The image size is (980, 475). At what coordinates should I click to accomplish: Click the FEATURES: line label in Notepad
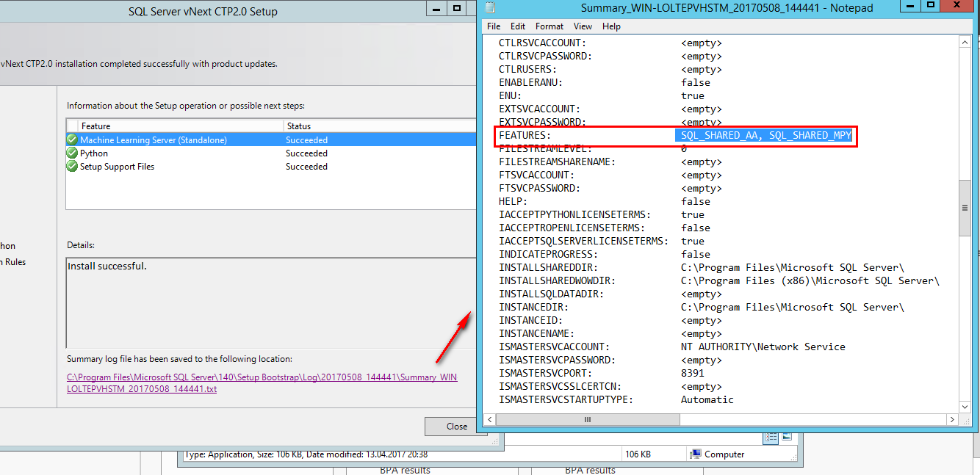coord(525,136)
